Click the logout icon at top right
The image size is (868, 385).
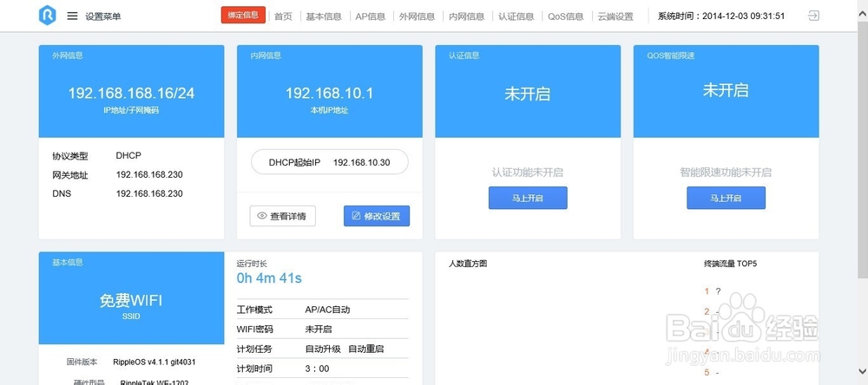[x=813, y=16]
